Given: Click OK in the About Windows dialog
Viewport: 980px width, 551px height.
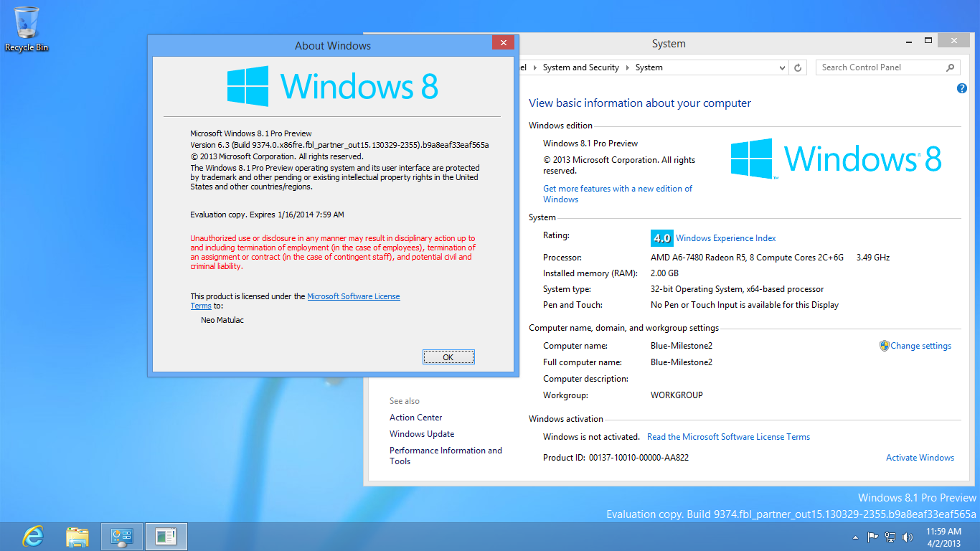Looking at the screenshot, I should pos(448,357).
